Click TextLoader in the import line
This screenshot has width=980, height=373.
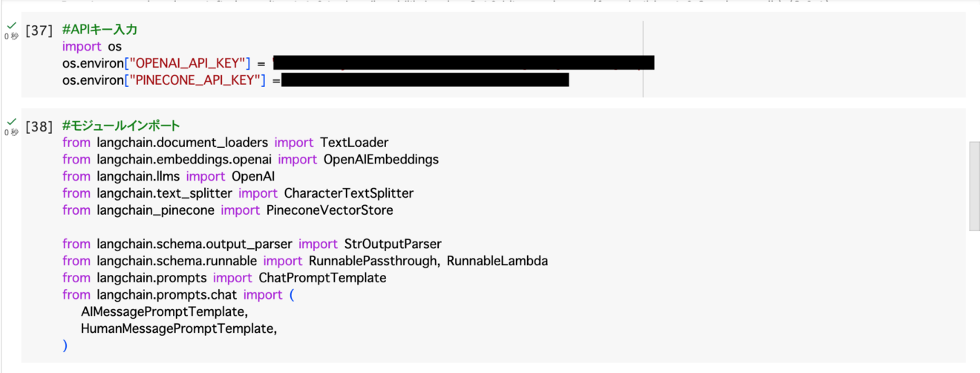pos(354,143)
